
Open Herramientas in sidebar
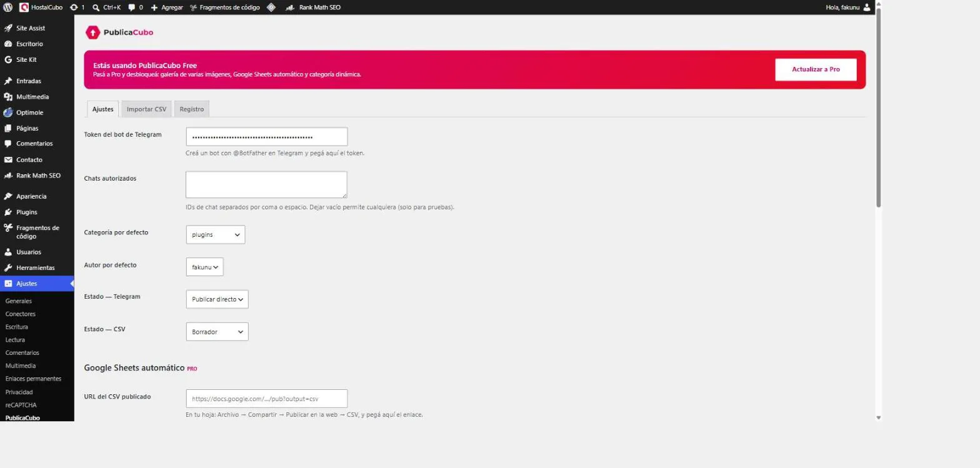tap(37, 267)
